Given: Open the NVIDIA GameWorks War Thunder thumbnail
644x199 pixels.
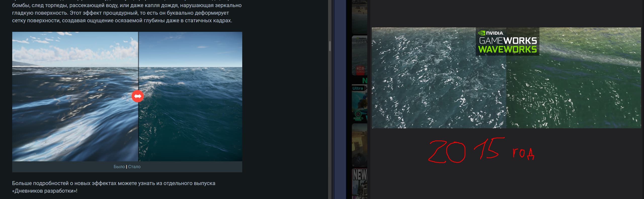Looking at the screenshot, I should [359, 55].
